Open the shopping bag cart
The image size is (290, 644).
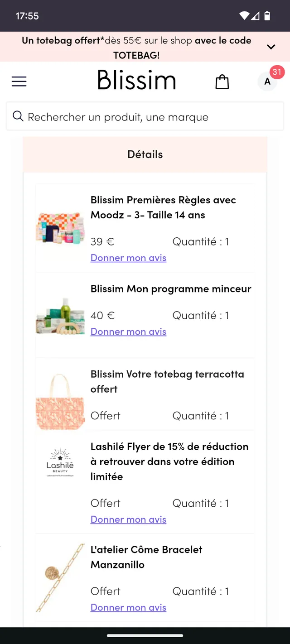click(222, 82)
